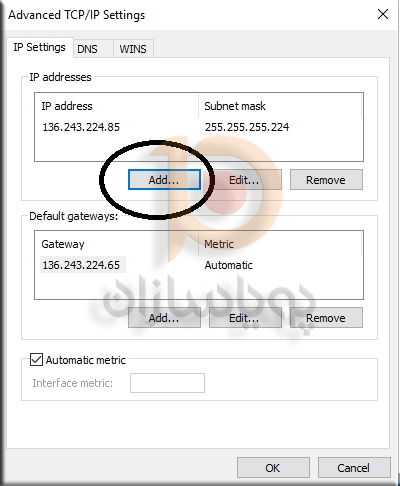Switch to the DNS tab
400x486 pixels.
point(87,49)
